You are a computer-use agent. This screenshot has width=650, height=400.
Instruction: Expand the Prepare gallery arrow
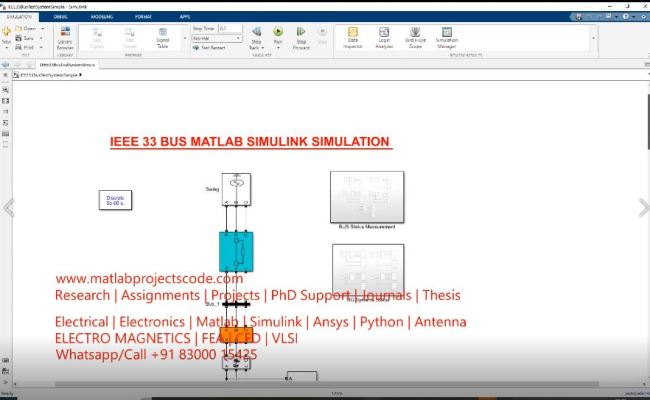[185, 38]
